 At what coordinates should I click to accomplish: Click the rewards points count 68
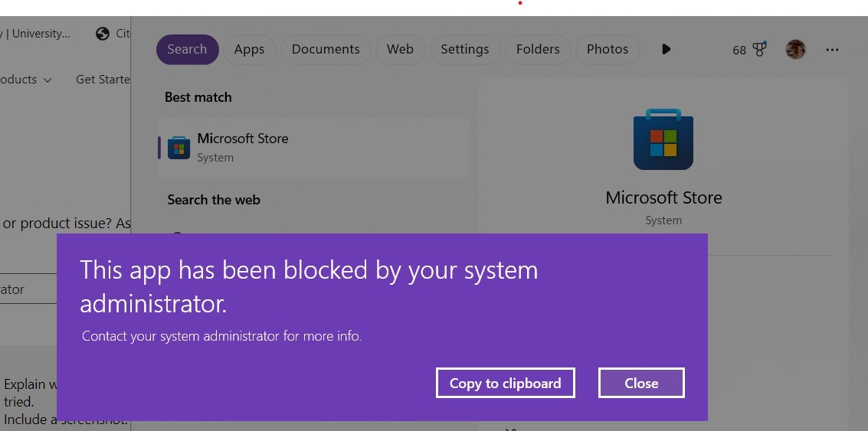[739, 51]
